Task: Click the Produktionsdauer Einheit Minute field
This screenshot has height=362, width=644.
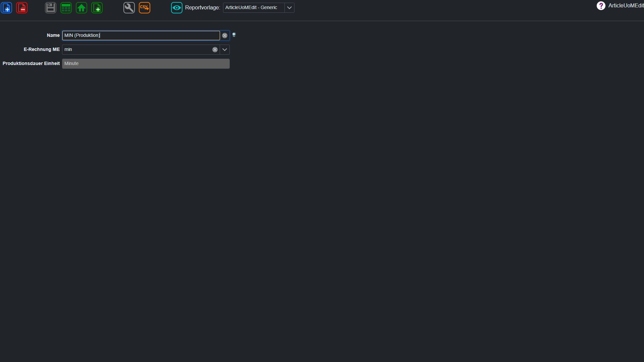Action: pos(146,64)
